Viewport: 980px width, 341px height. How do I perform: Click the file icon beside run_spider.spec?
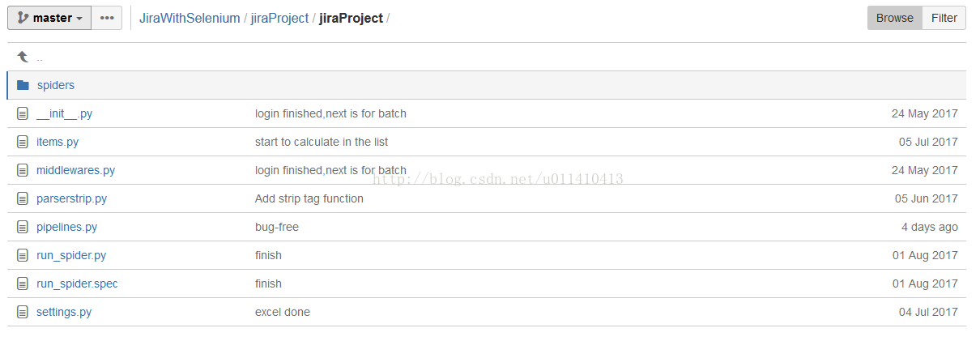pyautogui.click(x=23, y=283)
